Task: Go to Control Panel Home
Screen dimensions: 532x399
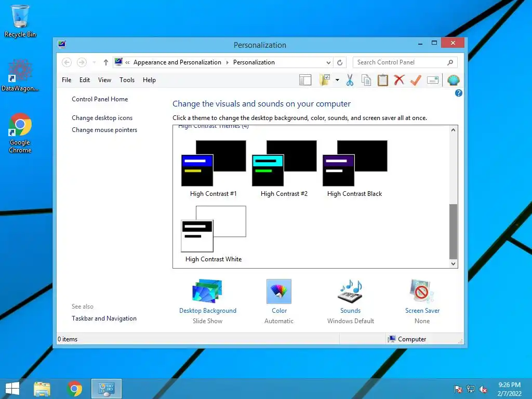Action: 100,99
